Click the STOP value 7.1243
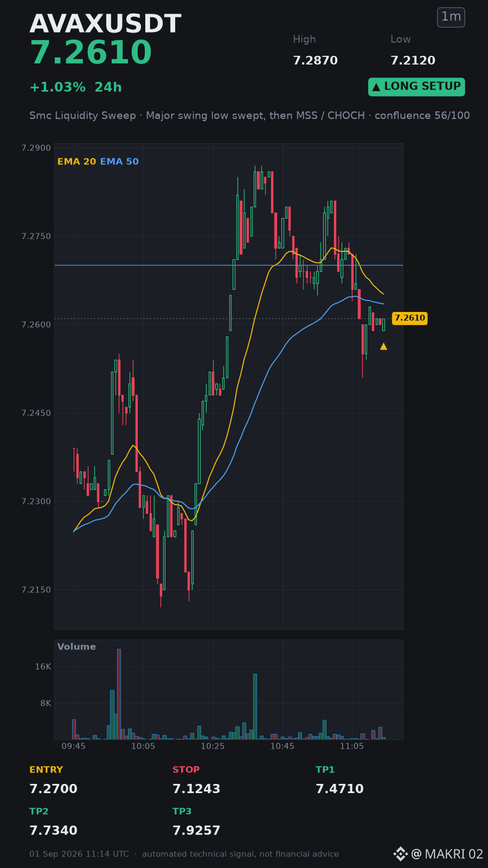The image size is (488, 868). [196, 789]
